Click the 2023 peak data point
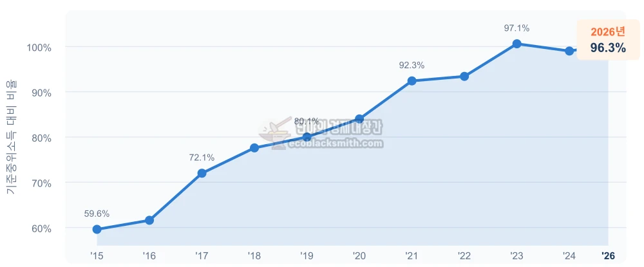 [x=517, y=44]
